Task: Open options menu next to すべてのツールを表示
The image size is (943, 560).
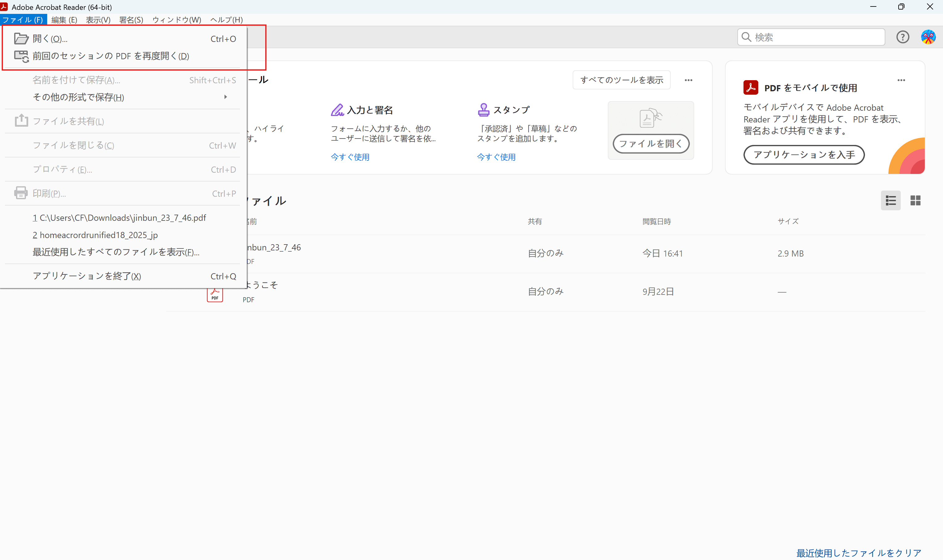Action: [x=688, y=80]
